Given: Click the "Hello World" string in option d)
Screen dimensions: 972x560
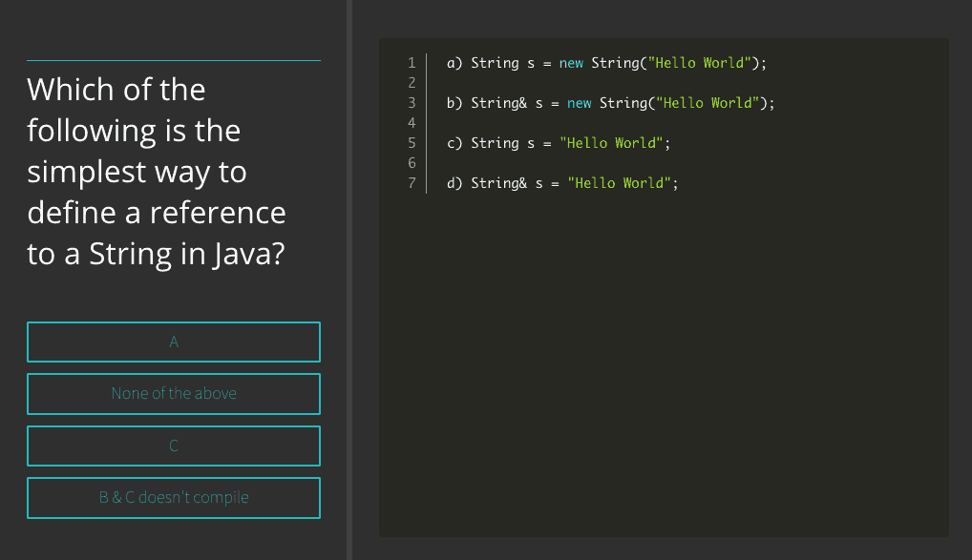Looking at the screenshot, I should point(619,183).
